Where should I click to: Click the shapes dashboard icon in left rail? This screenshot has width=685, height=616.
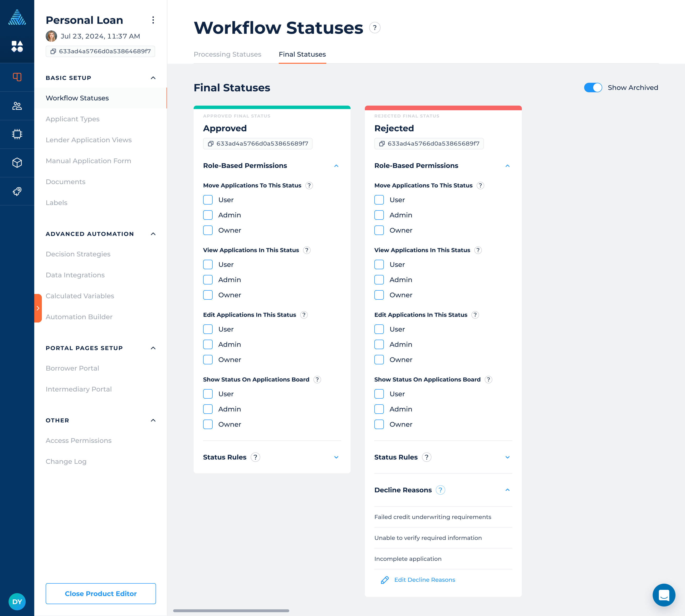coord(17,46)
